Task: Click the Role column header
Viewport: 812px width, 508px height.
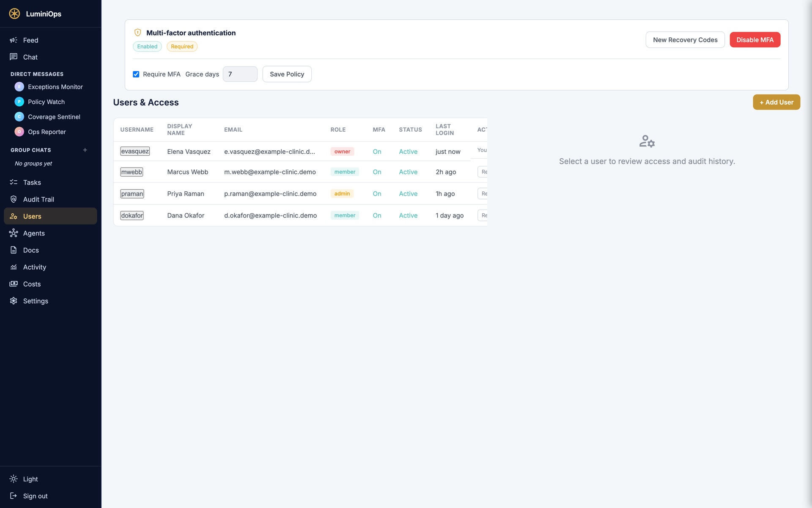Action: (338, 130)
